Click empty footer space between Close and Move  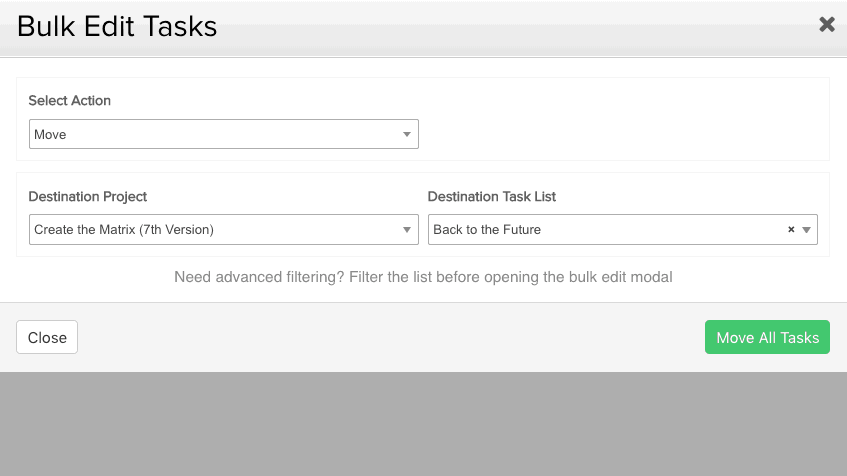click(391, 337)
